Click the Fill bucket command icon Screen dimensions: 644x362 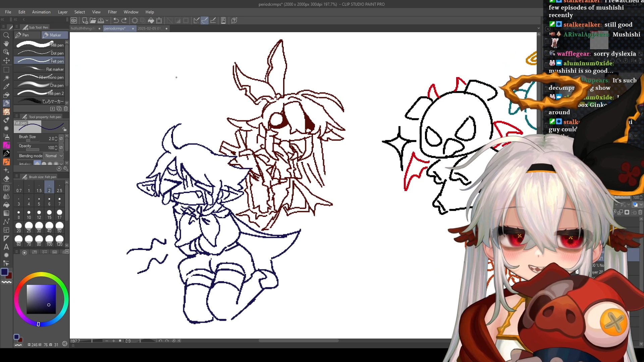coord(151,20)
